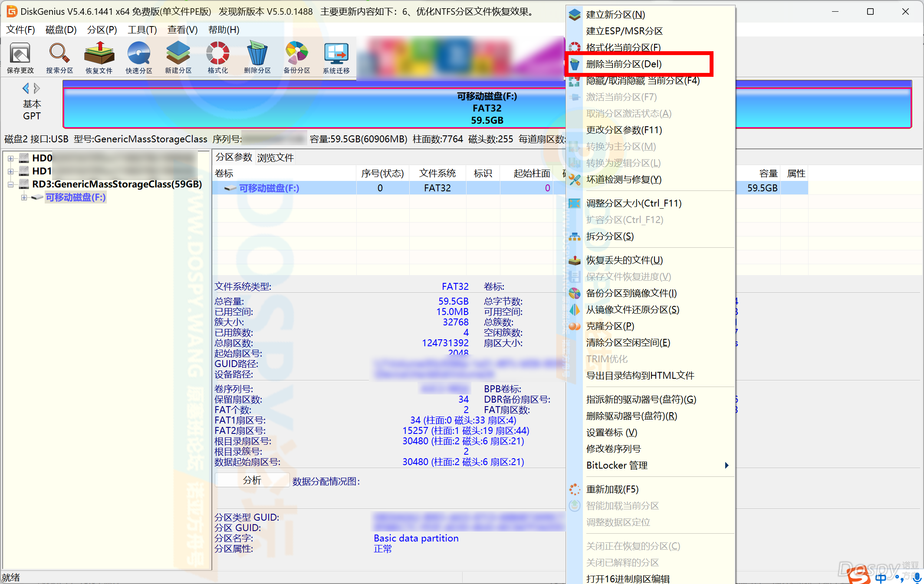The image size is (924, 584).
Task: Click the icon beside 拆分分区(S)
Action: tap(575, 236)
